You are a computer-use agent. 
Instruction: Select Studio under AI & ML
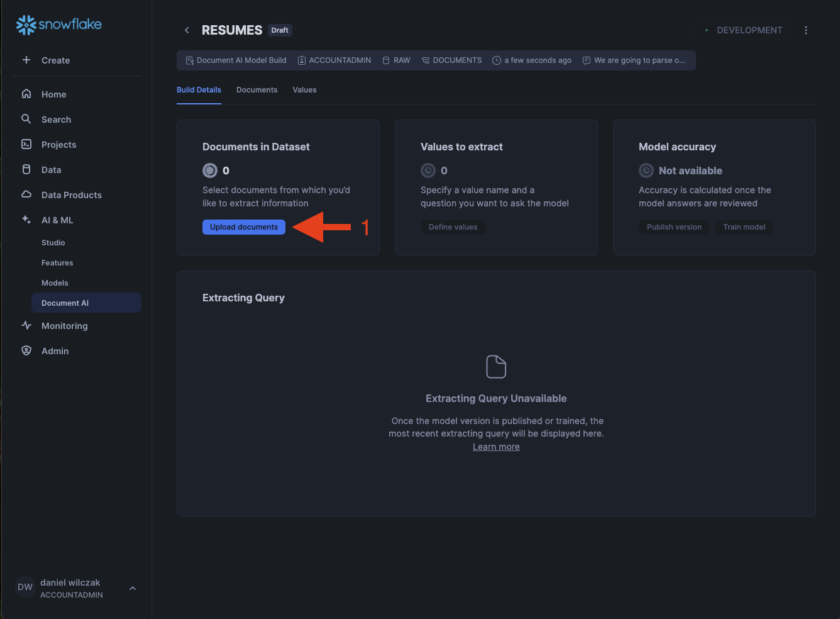pyautogui.click(x=53, y=243)
